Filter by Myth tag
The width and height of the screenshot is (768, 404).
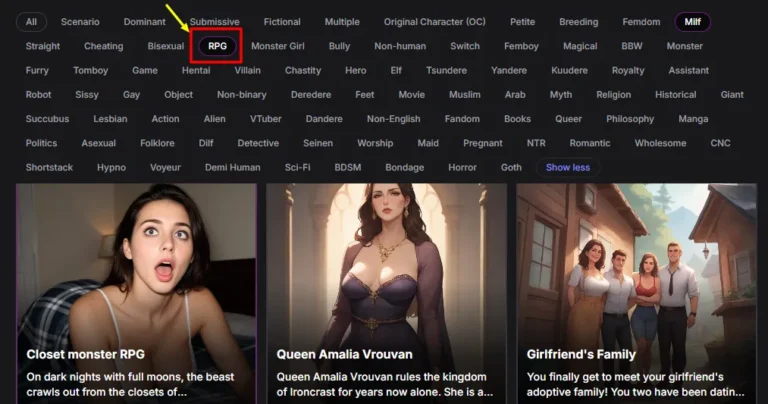coord(560,95)
